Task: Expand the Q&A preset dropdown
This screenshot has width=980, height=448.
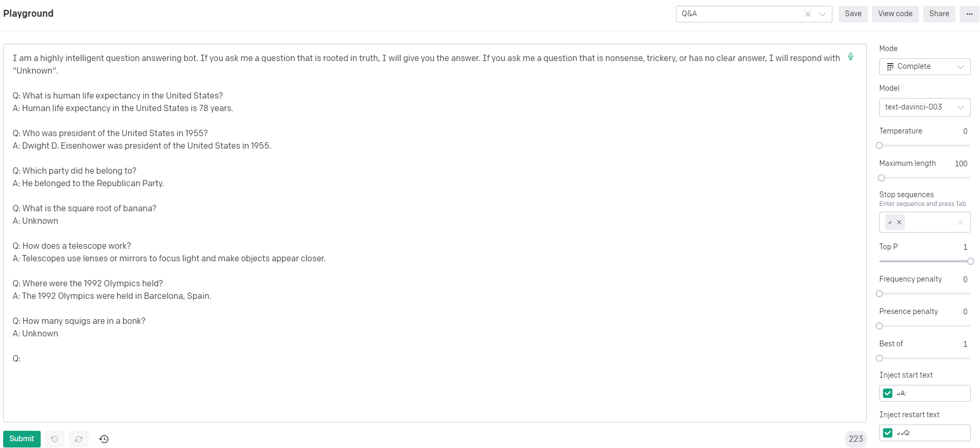Action: click(x=822, y=14)
